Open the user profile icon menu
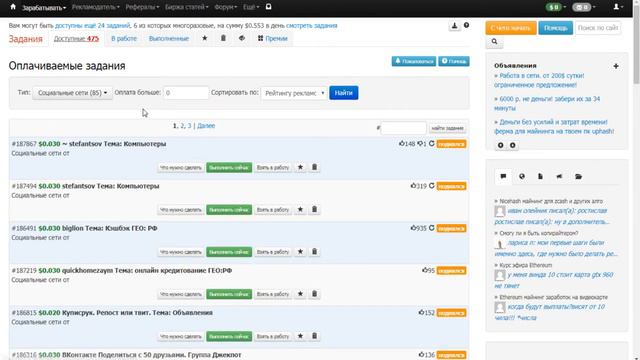 [x=618, y=7]
